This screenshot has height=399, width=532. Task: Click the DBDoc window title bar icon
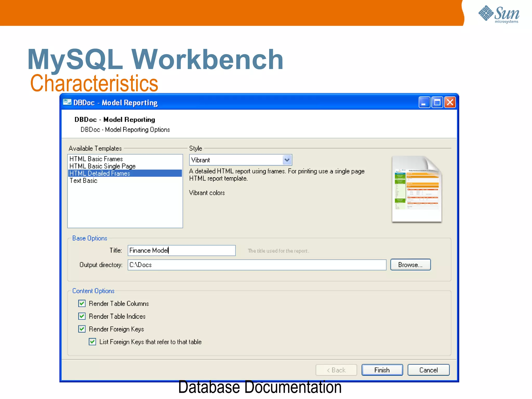67,102
